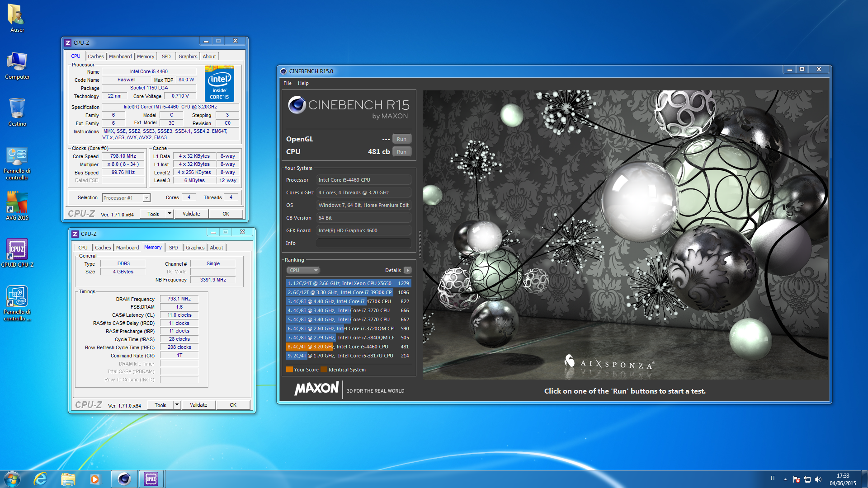Image resolution: width=868 pixels, height=488 pixels.
Task: Select the i7-3930K ranking entry
Action: point(348,292)
